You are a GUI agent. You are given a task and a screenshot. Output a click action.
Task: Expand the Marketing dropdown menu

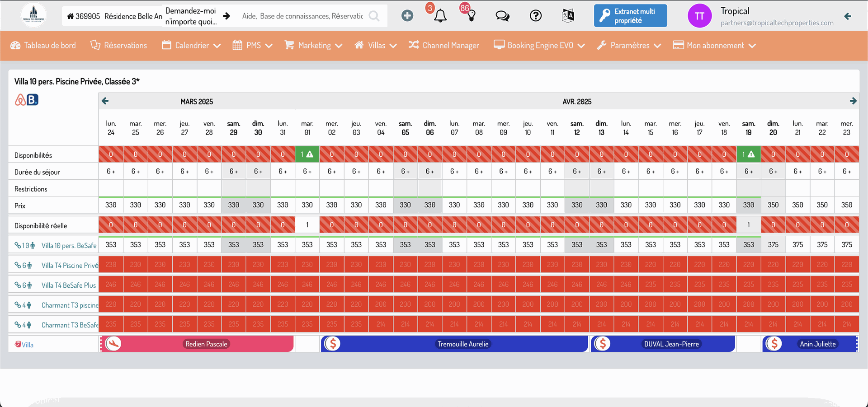pyautogui.click(x=313, y=46)
